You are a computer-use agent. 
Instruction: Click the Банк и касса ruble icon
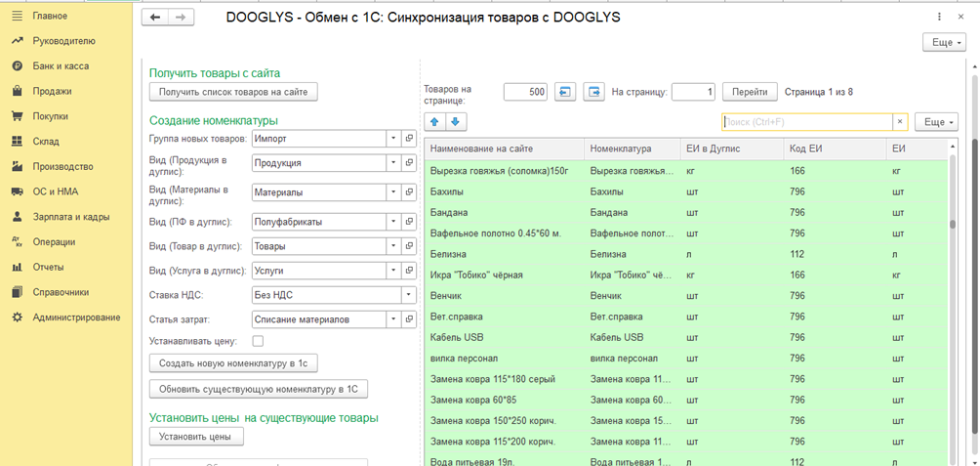18,65
